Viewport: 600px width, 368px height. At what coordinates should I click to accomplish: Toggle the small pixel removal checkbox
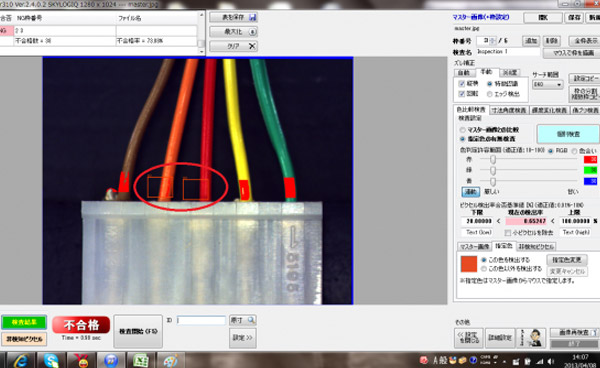508,233
